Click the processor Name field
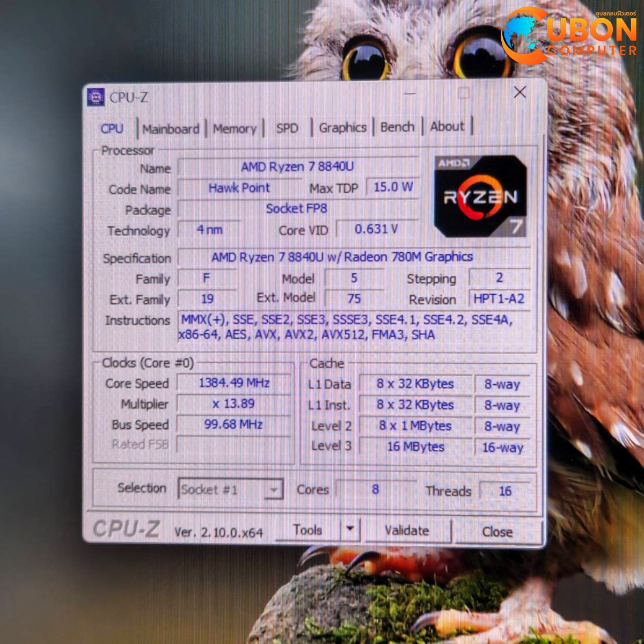644x644 pixels. tap(297, 167)
